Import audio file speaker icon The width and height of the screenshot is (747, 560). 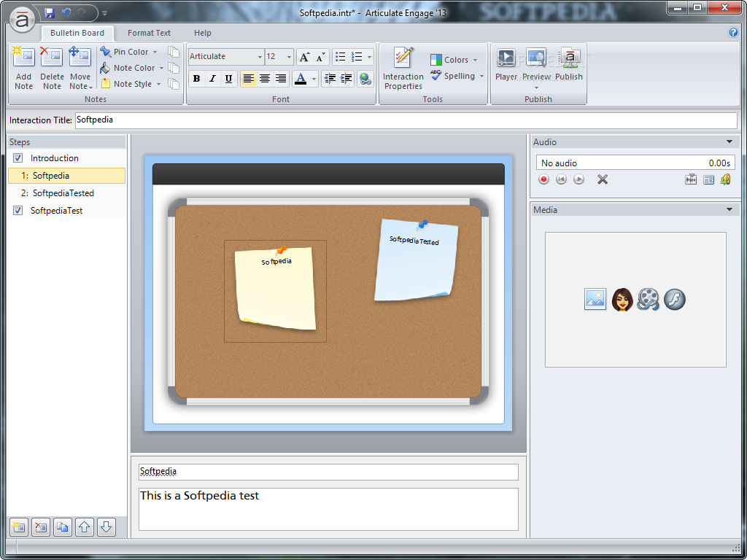(726, 179)
